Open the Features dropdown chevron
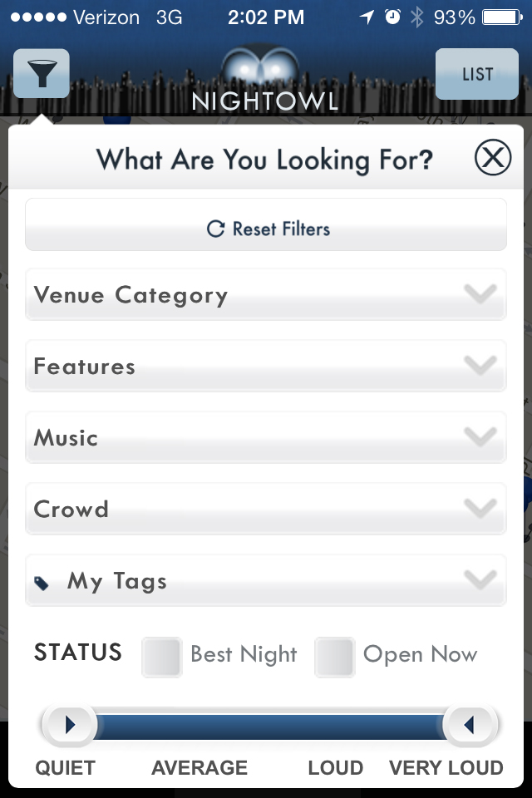The height and width of the screenshot is (798, 532). point(480,365)
